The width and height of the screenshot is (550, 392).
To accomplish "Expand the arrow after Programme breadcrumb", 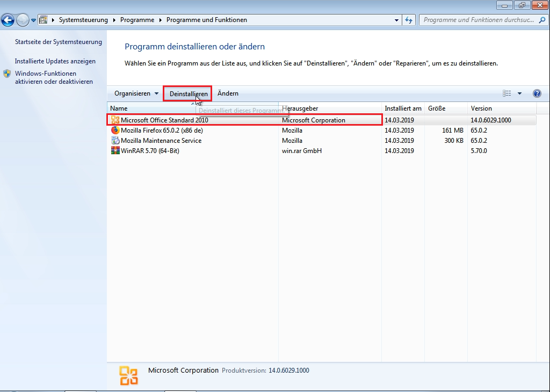I will pos(160,20).
